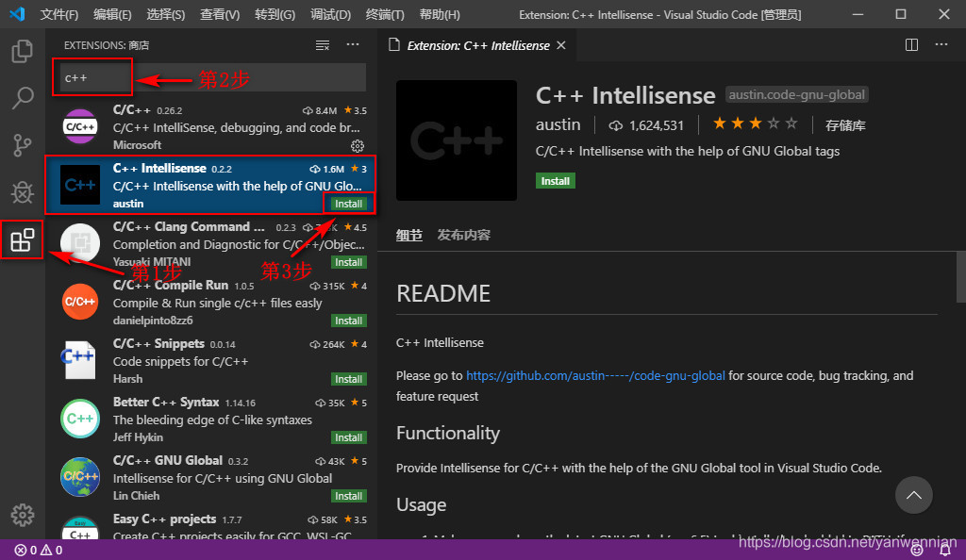Install the C/C++ Snippets extension
Viewport: 966px width, 560px height.
pyautogui.click(x=349, y=379)
